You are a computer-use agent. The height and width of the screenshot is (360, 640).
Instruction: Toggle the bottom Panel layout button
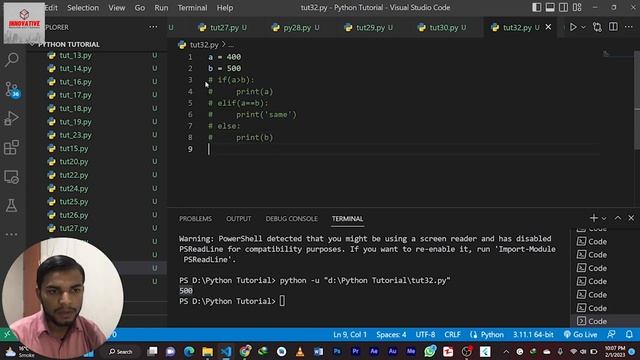click(550, 7)
